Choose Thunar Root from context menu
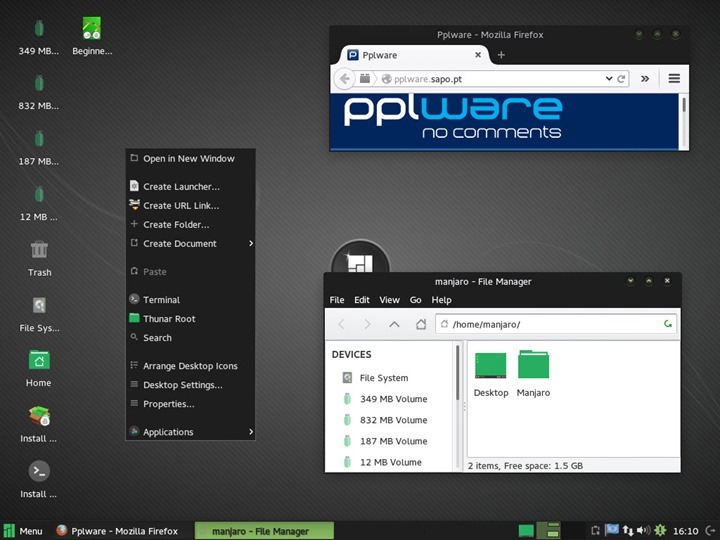Viewport: 720px width, 540px height. tap(190, 319)
